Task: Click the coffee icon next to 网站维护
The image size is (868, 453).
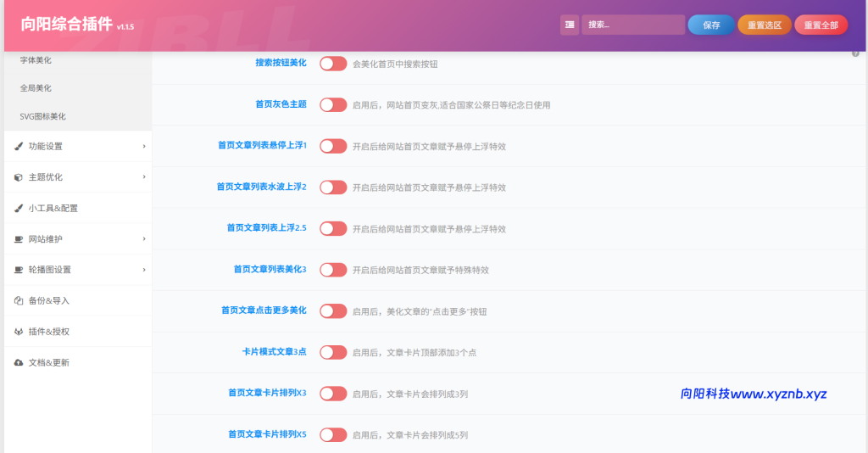Action: 19,239
